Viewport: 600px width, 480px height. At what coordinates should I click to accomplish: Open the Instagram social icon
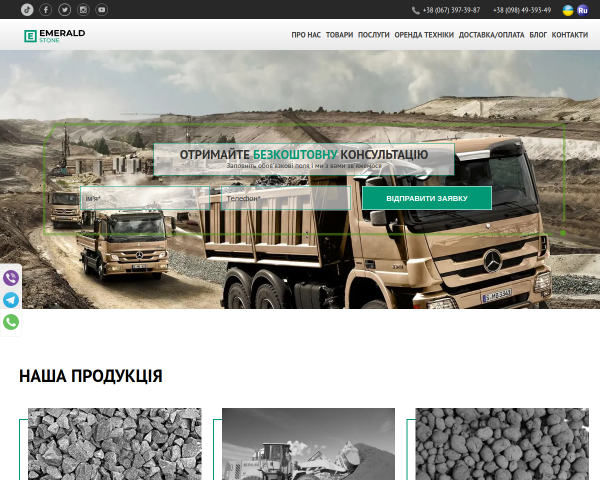click(83, 10)
